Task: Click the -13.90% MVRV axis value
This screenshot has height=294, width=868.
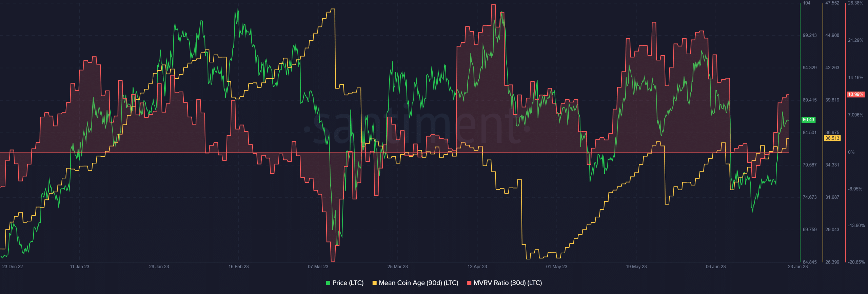Action: point(856,225)
